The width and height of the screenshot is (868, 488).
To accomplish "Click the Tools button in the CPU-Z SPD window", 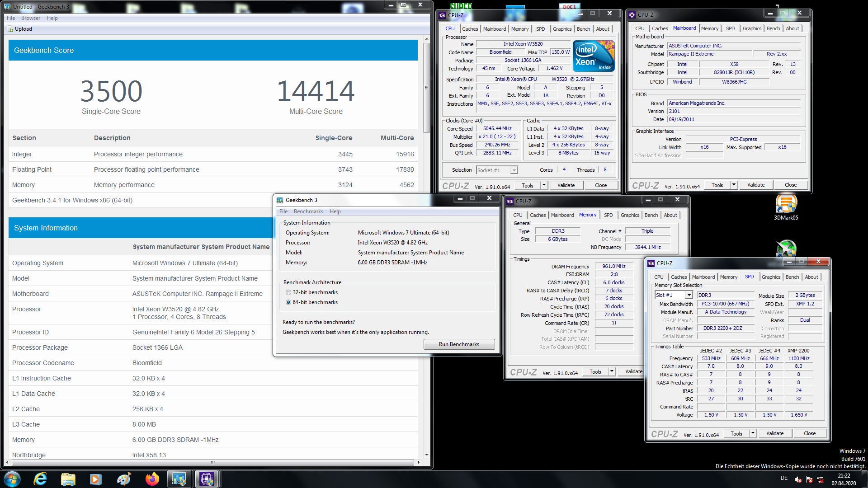I will click(x=736, y=433).
